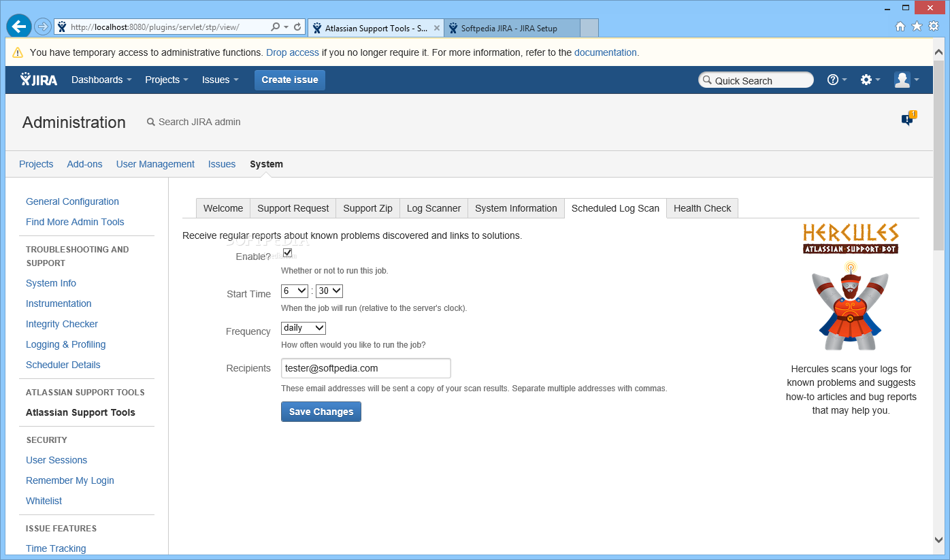Click the address bar search magnifier icon

coord(275,27)
